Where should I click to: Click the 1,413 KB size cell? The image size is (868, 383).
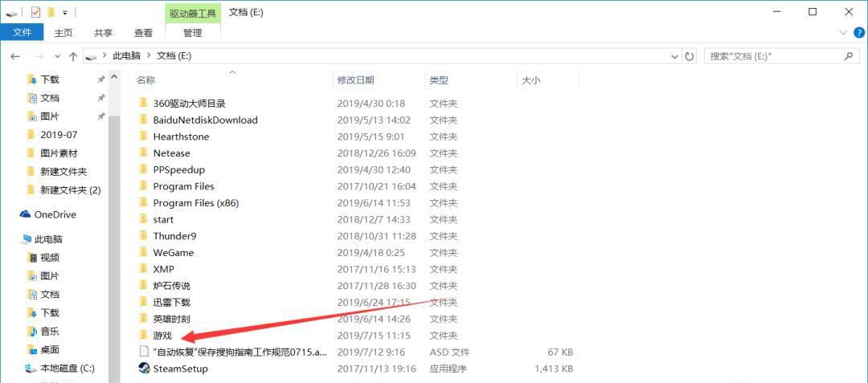(x=554, y=369)
